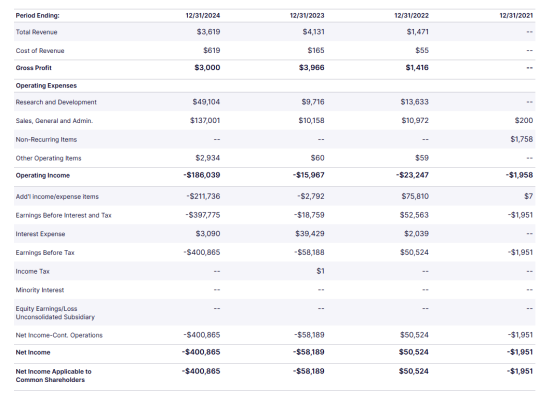Click the -$186,039 Operating Income value
The width and height of the screenshot is (553, 396).
coord(202,175)
